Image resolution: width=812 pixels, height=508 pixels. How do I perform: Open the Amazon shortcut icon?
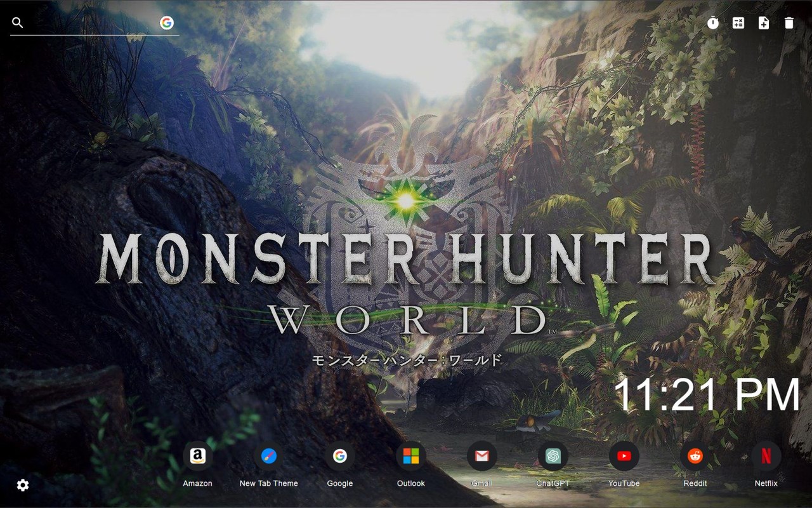tap(198, 456)
